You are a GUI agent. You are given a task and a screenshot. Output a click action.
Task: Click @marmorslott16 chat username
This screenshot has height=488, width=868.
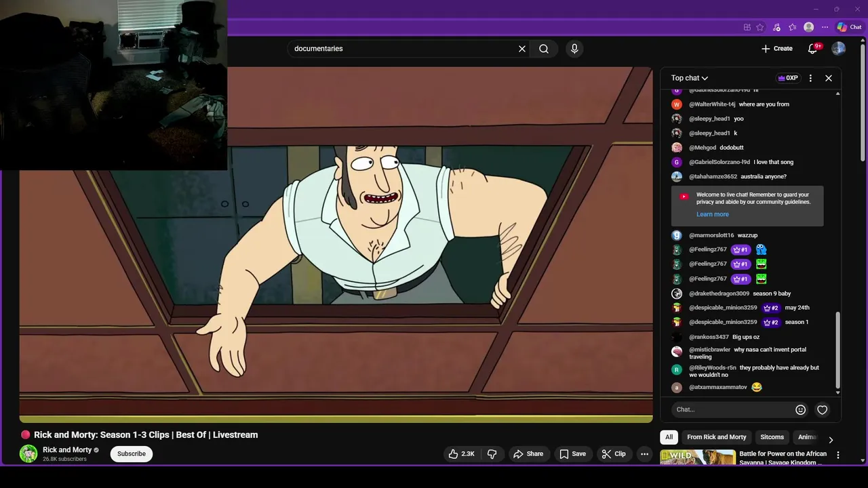tap(711, 235)
